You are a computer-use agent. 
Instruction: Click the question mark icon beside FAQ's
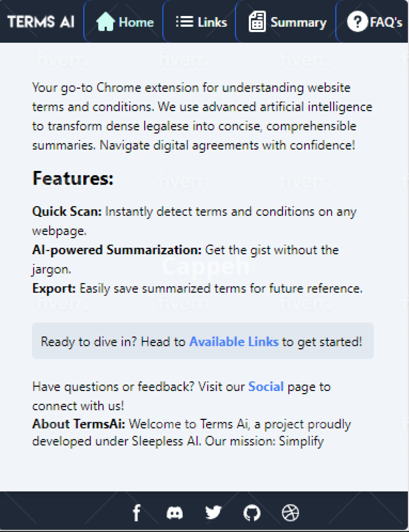pos(357,22)
